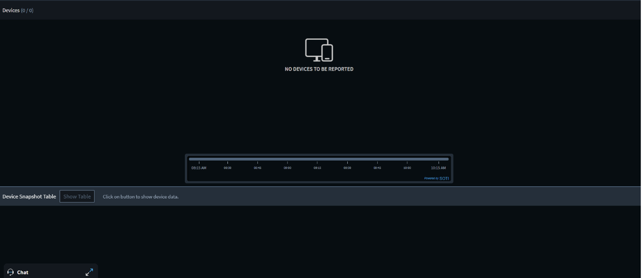Image resolution: width=644 pixels, height=278 pixels.
Task: Click the timeline range slider bar
Action: click(319, 159)
